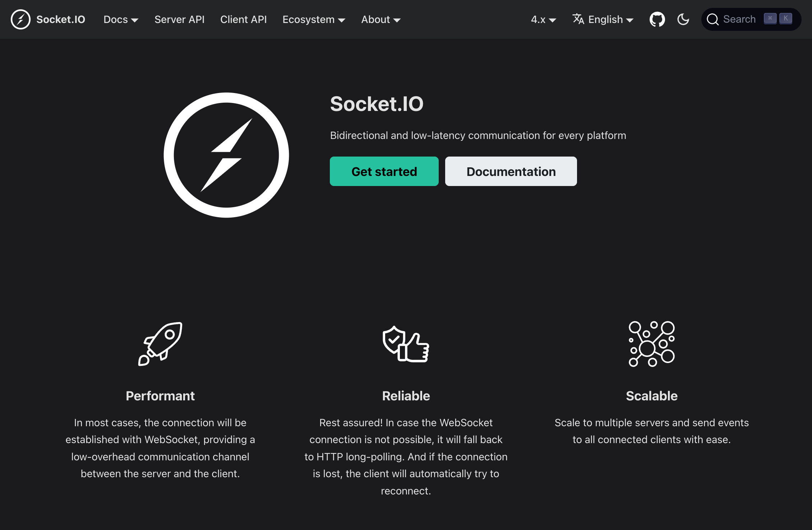Screen dimensions: 812x530
Task: Select Server API in the navigation
Action: (179, 19)
